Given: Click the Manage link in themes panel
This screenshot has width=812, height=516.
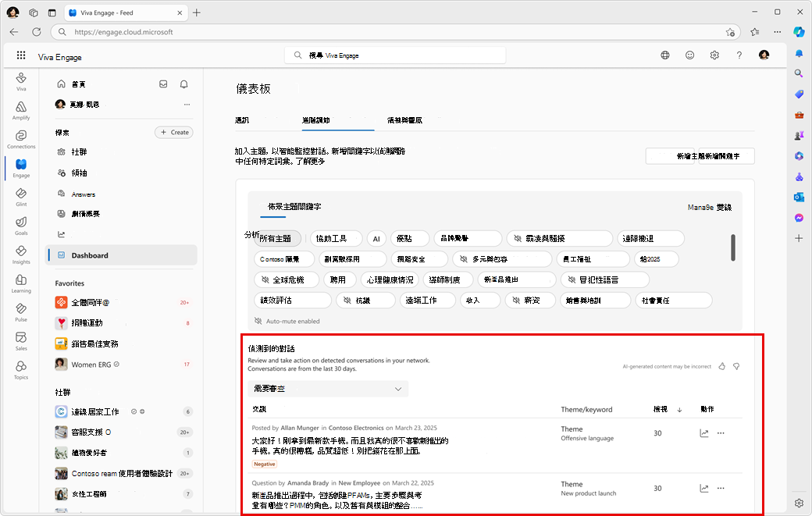Looking at the screenshot, I should pyautogui.click(x=710, y=207).
